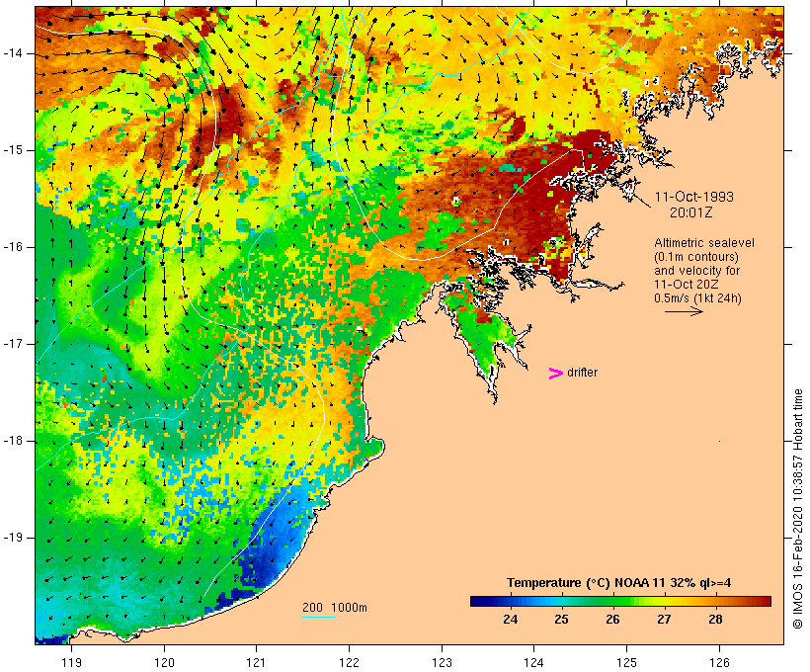Click the '0.5m/s (1kt 24h)' scale text
Screen dimensions: 810x672
pyautogui.click(x=697, y=298)
